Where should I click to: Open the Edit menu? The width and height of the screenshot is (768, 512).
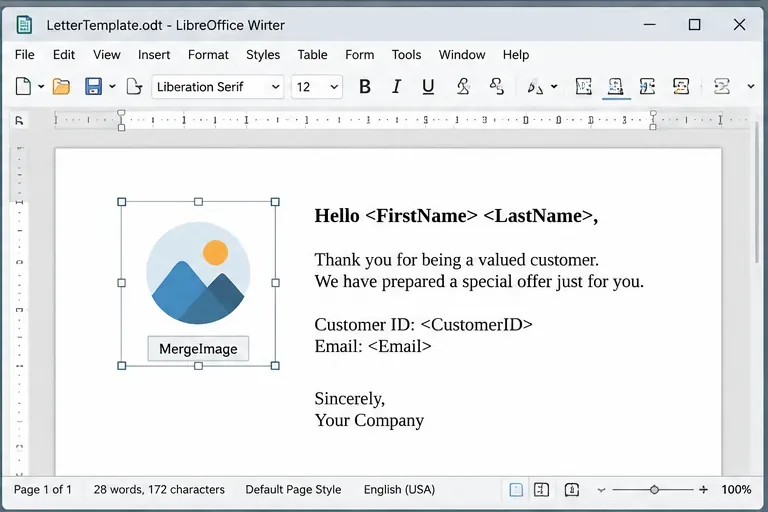coord(64,54)
